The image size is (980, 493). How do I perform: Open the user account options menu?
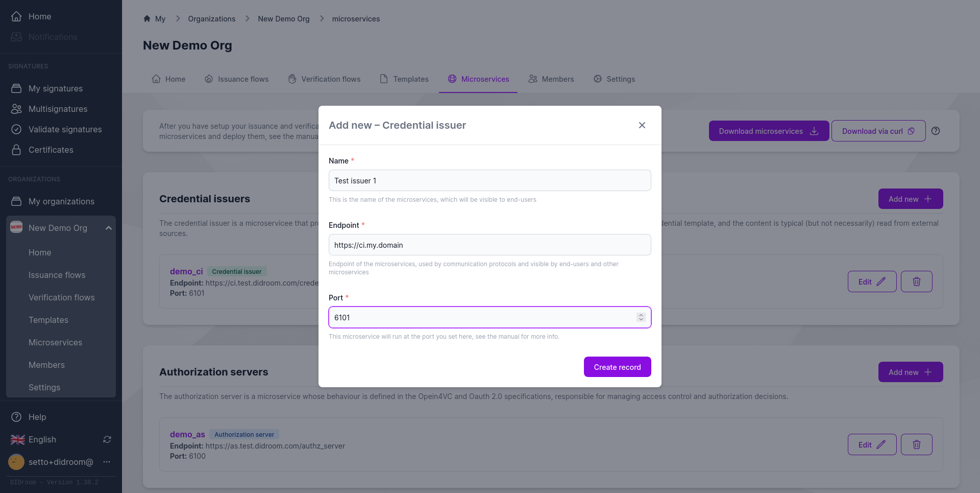coord(107,462)
